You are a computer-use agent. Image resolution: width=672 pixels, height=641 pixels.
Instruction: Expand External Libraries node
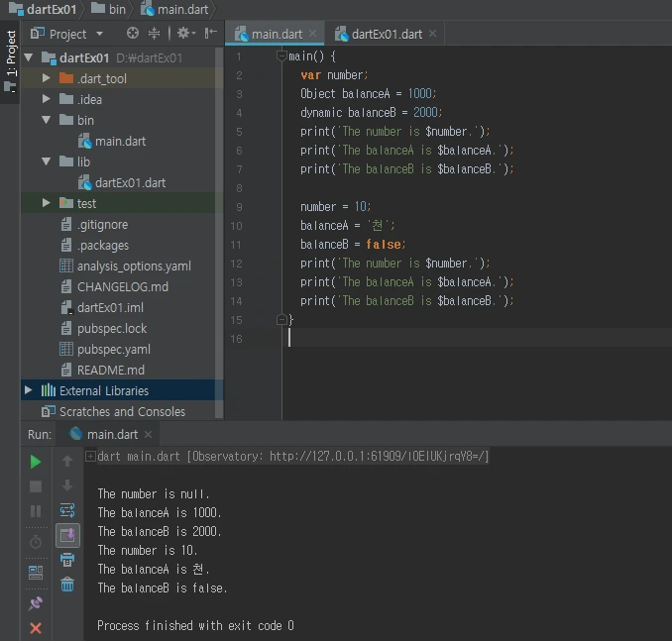[29, 390]
